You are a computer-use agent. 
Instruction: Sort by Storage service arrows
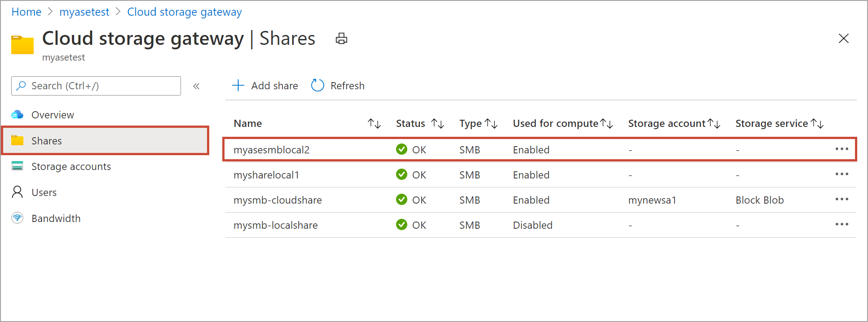tap(817, 123)
